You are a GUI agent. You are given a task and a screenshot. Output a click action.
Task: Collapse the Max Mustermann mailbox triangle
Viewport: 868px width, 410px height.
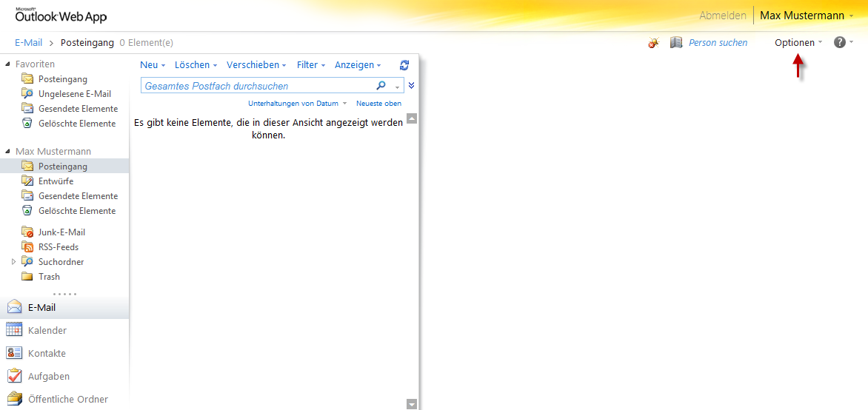coord(7,151)
